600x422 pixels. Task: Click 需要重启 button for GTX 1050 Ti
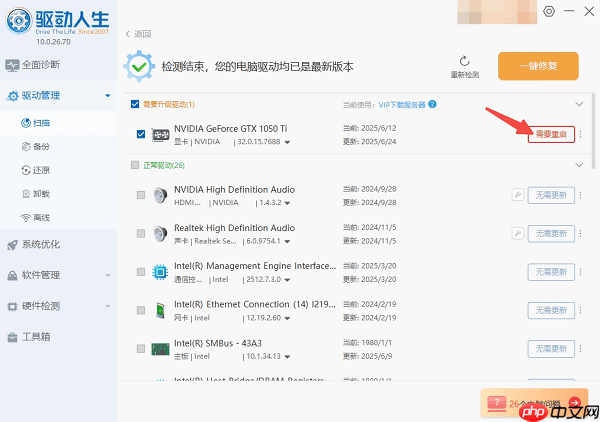[551, 134]
